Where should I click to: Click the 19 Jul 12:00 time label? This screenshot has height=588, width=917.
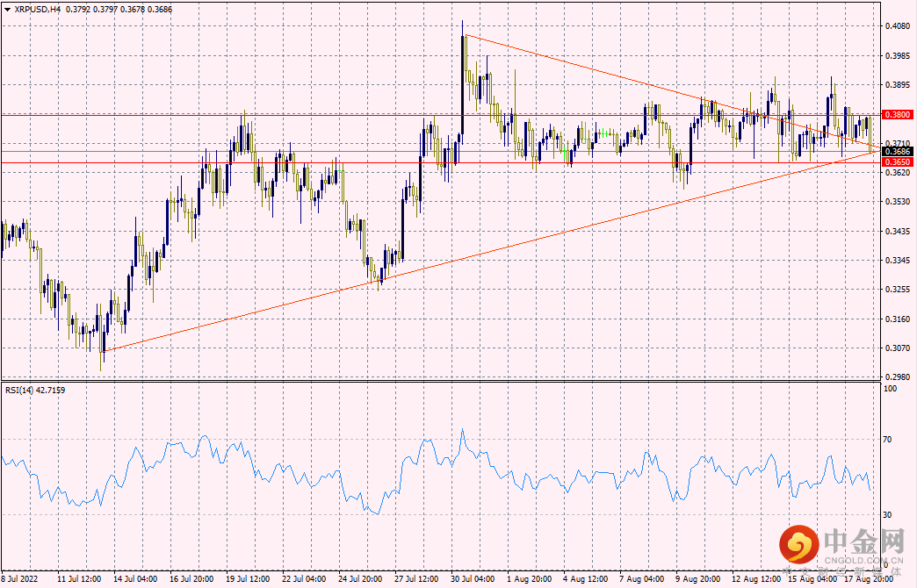coord(248,578)
